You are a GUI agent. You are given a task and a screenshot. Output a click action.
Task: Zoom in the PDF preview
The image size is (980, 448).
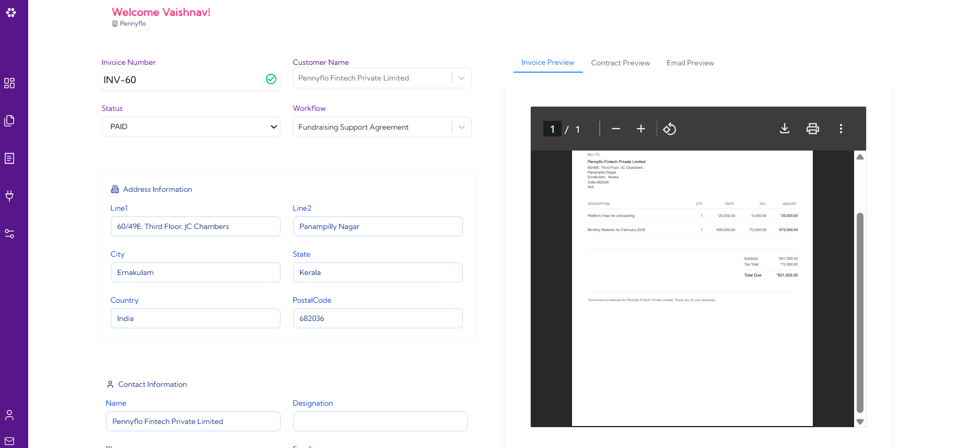pos(641,129)
